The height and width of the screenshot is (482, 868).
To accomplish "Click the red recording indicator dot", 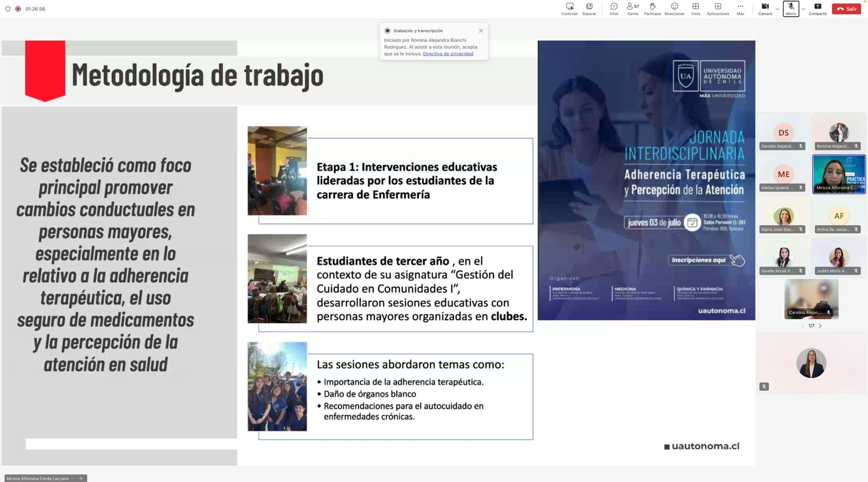I will [x=18, y=9].
